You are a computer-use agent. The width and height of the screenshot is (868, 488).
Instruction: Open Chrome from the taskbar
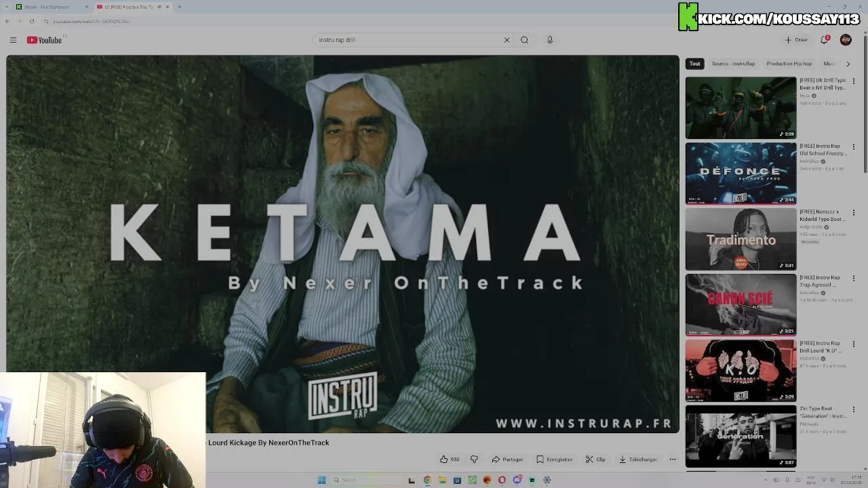coord(427,480)
